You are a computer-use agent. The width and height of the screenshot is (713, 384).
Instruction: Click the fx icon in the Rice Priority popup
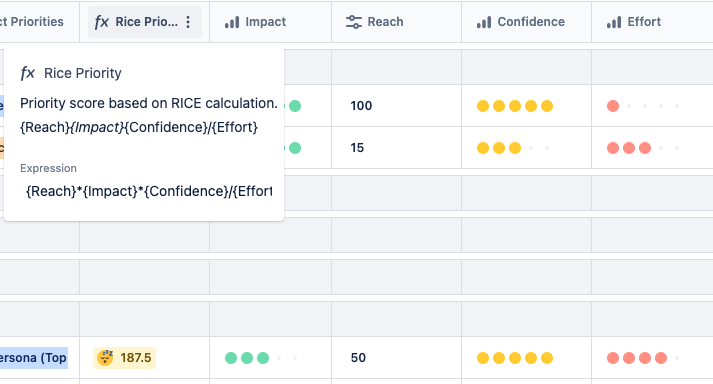tap(28, 73)
